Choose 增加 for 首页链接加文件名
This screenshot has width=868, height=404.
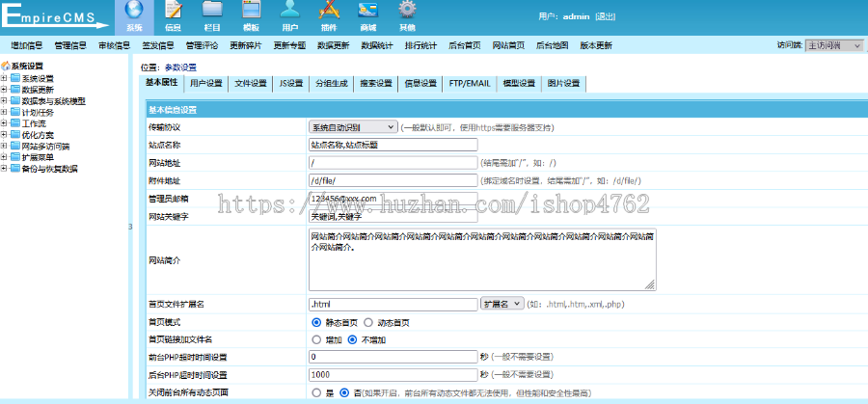pyautogui.click(x=316, y=339)
